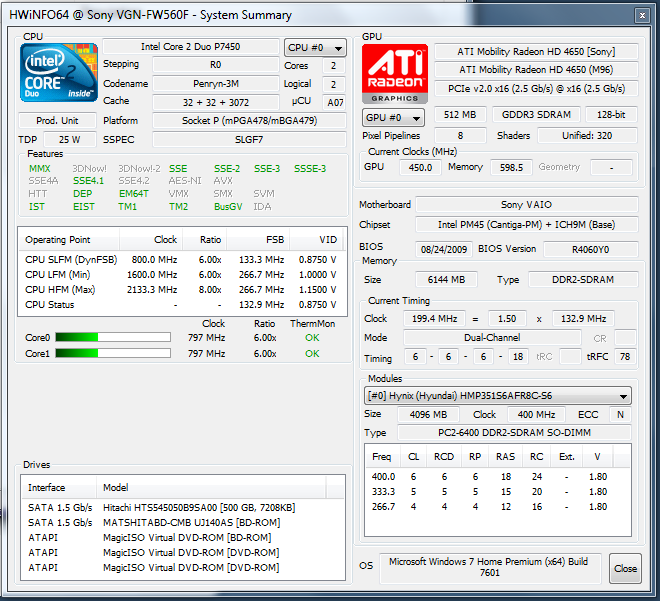Click the Close button
660x601 pixels.
coord(625,569)
